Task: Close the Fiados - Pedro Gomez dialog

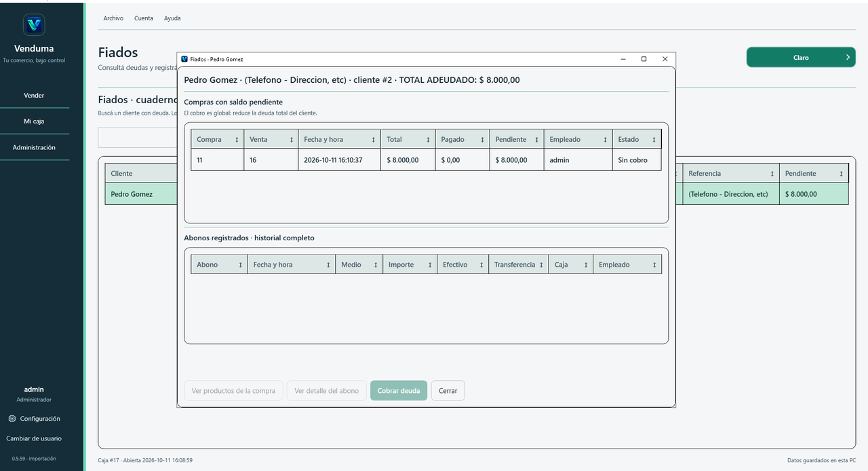Action: pyautogui.click(x=665, y=59)
